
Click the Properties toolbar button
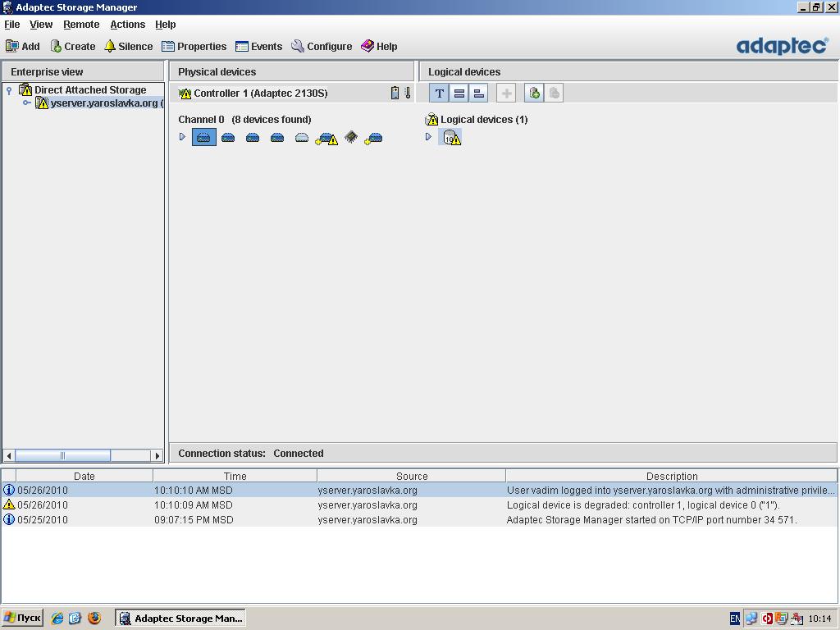click(x=194, y=47)
